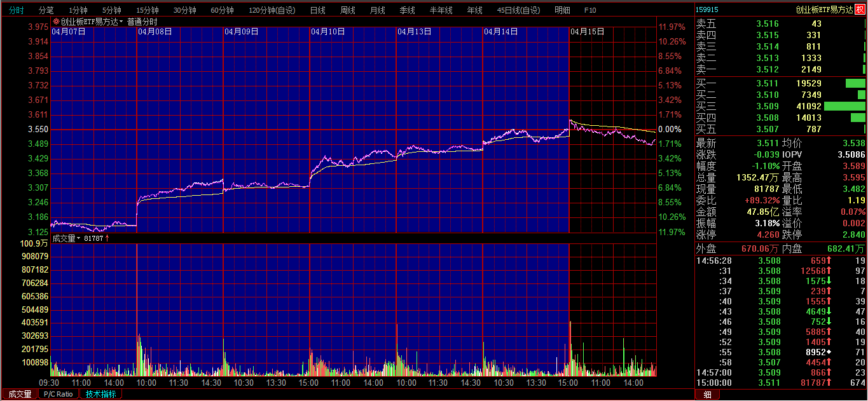Click the 卖四 row price 3.515
Viewport: 868px width, 401px height.
pyautogui.click(x=767, y=36)
